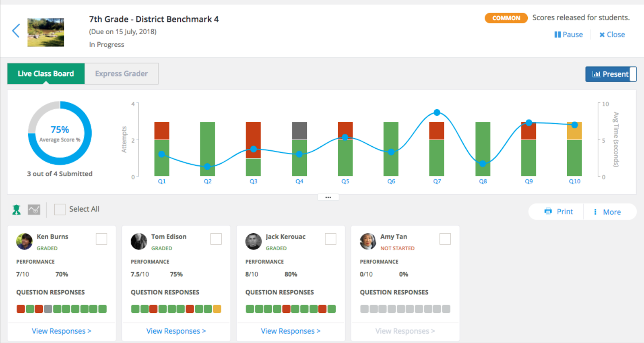Open the More options menu
The height and width of the screenshot is (343, 644).
(x=607, y=212)
